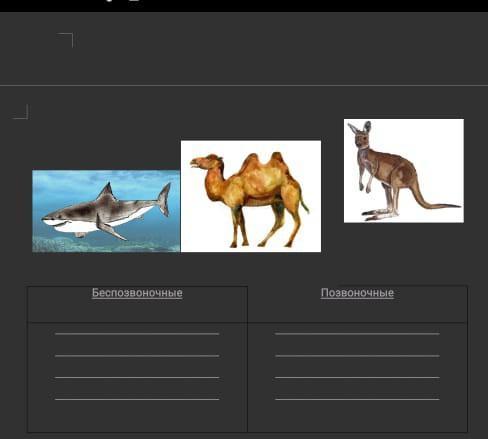488x439 pixels.
Task: Place cursor on fourth line under Беспозвоночные
Action: point(137,399)
